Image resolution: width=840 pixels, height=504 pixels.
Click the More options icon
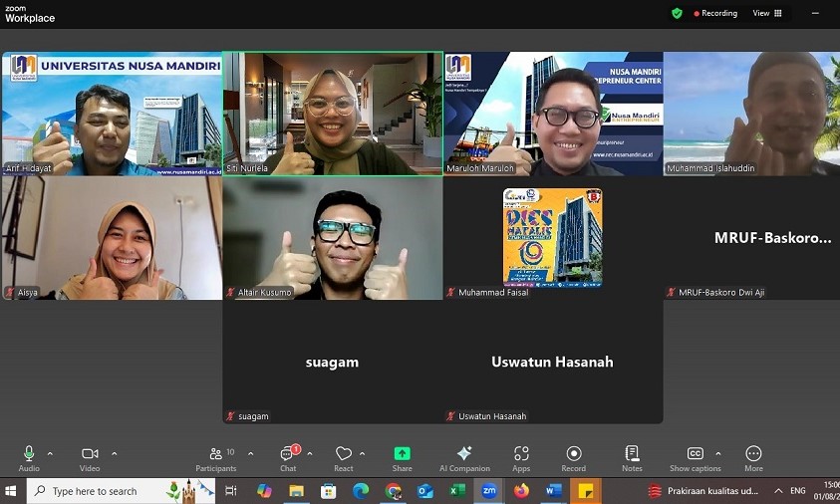tap(753, 458)
